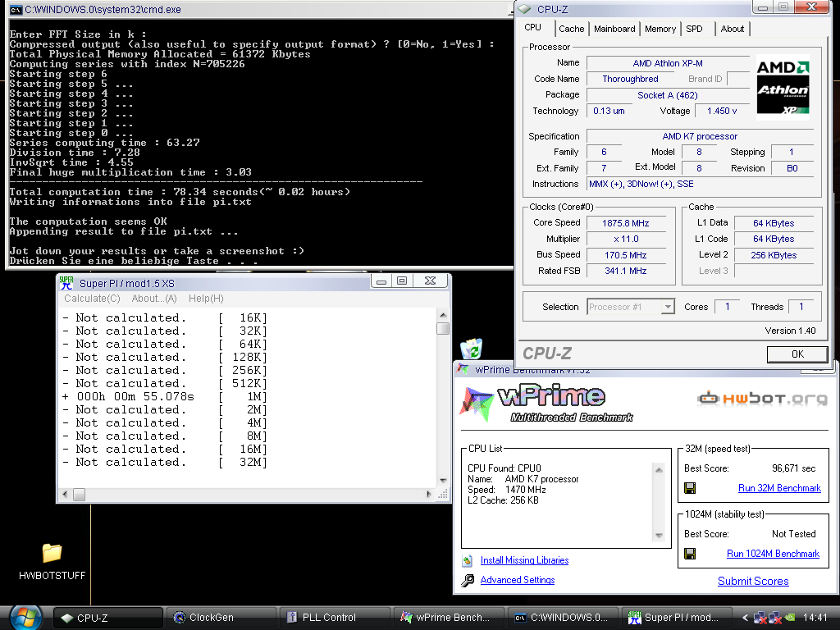The width and height of the screenshot is (840, 630).
Task: Click Run 32M Benchmark link
Action: (x=779, y=488)
